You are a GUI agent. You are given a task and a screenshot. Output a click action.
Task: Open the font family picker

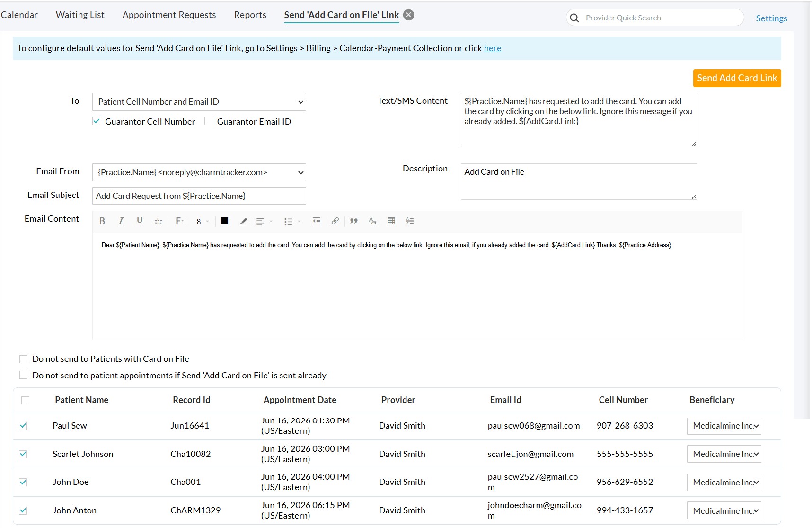click(x=179, y=221)
